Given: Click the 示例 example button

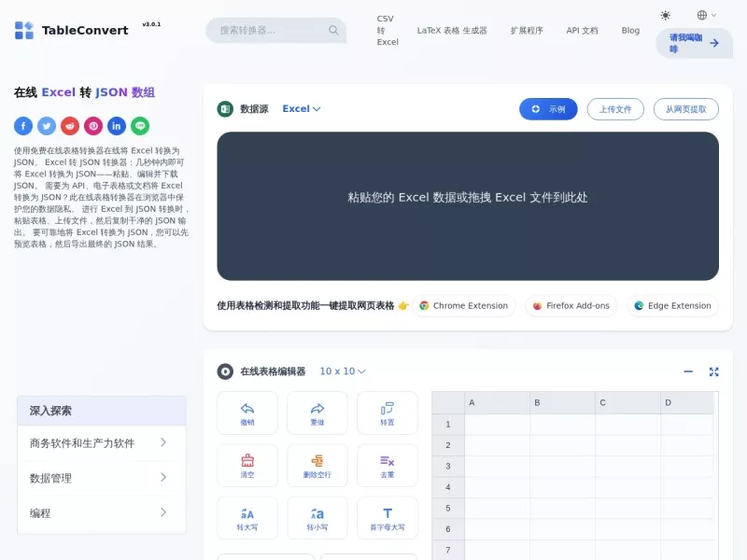Looking at the screenshot, I should tap(548, 109).
